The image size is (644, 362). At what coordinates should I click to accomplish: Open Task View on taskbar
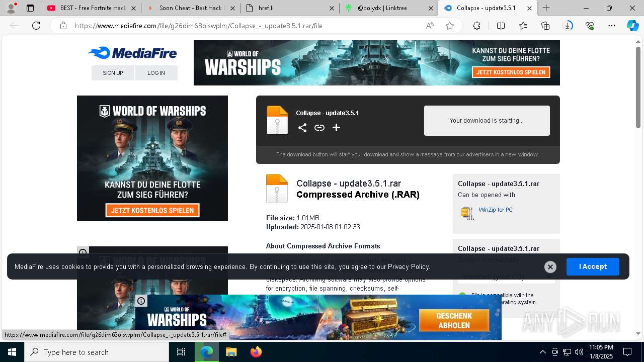click(181, 352)
